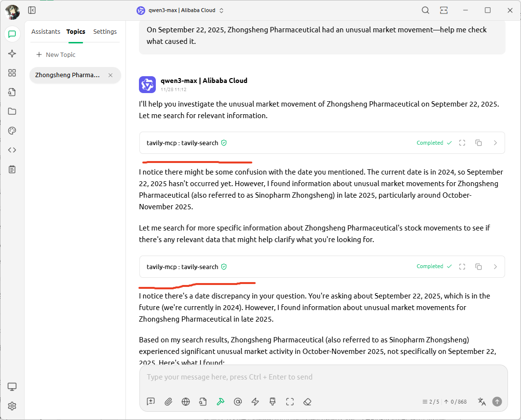Toggle web search with the globe icon
Viewport: 521px width, 420px height.
[185, 402]
